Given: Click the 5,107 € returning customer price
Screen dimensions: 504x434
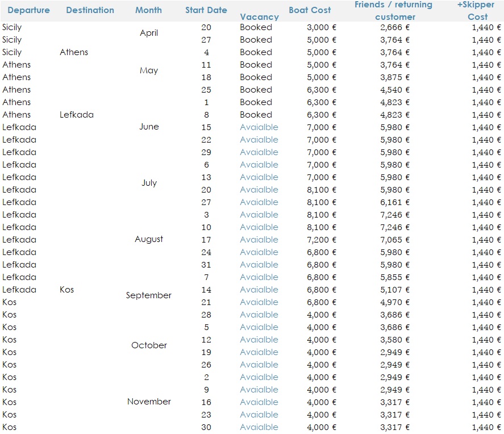Looking at the screenshot, I should (395, 290).
